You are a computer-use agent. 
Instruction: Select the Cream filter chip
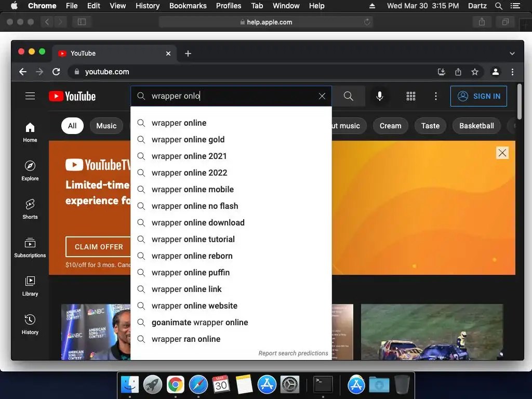click(391, 126)
